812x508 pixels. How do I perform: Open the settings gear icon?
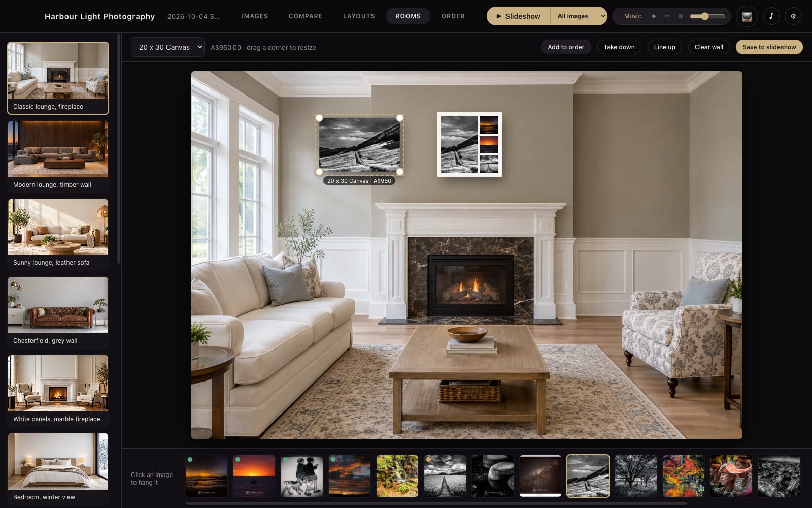793,16
